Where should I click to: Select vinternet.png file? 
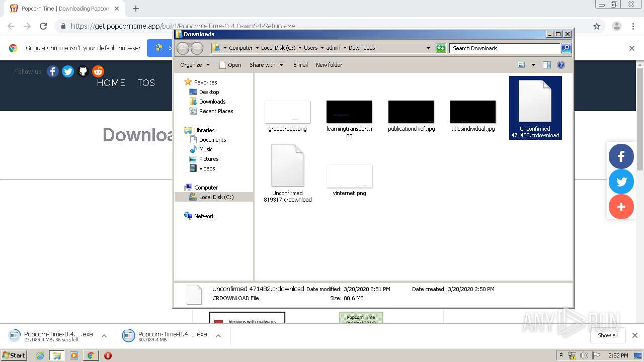[x=349, y=180]
